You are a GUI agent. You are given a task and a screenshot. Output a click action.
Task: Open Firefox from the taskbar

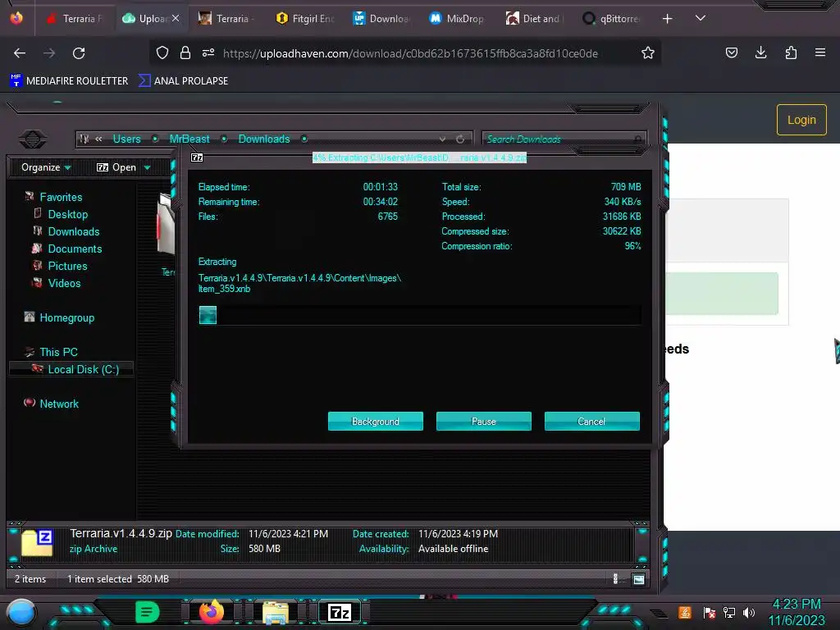211,612
